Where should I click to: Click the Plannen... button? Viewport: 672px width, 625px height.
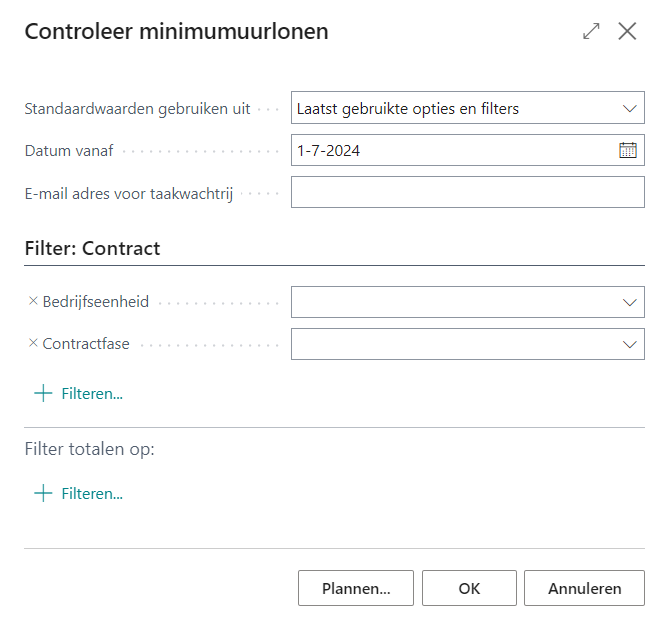pyautogui.click(x=355, y=588)
